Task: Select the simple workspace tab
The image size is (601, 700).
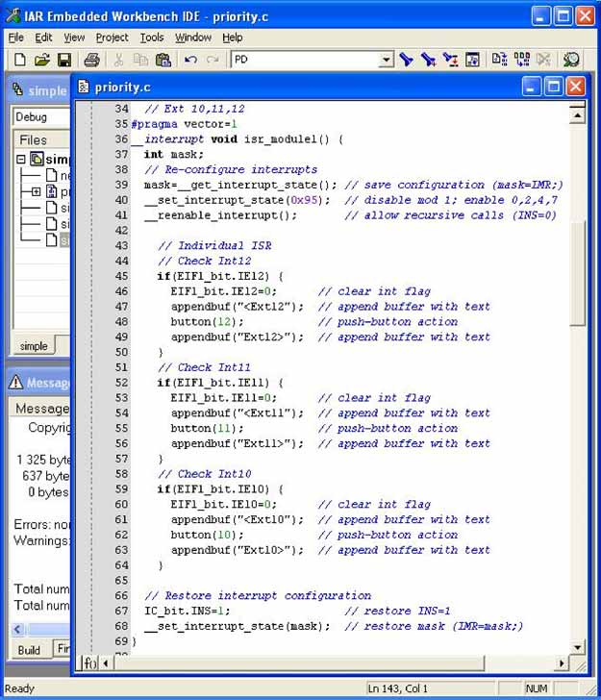Action: 33,346
